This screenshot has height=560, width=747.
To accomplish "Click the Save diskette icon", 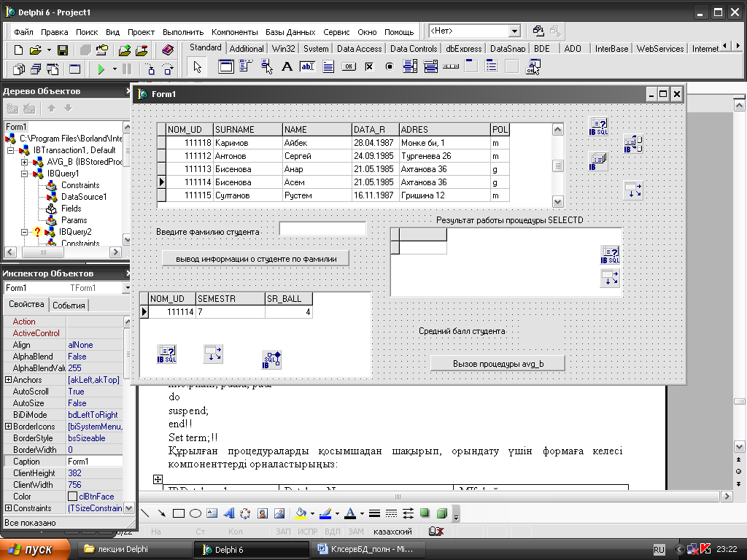I will (63, 50).
